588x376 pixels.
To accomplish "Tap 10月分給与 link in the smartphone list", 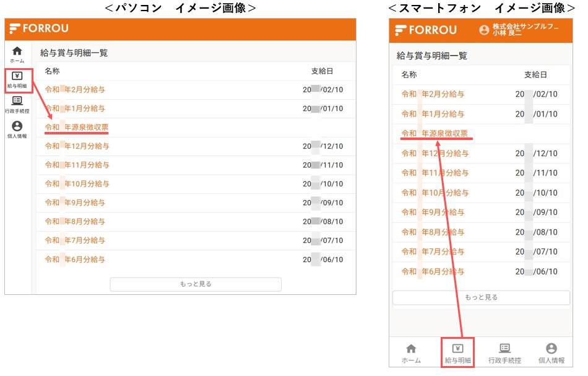I will [435, 193].
